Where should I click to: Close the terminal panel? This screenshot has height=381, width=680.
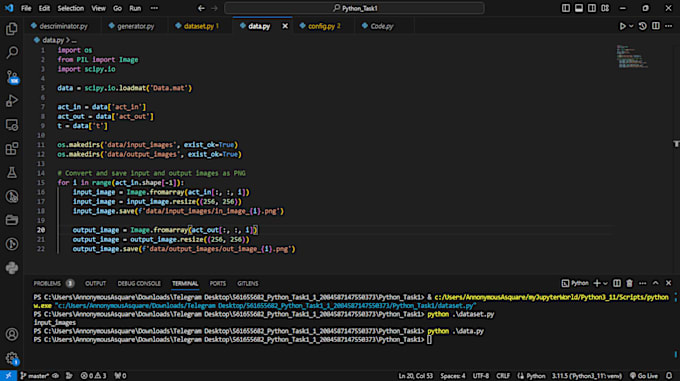[669, 283]
